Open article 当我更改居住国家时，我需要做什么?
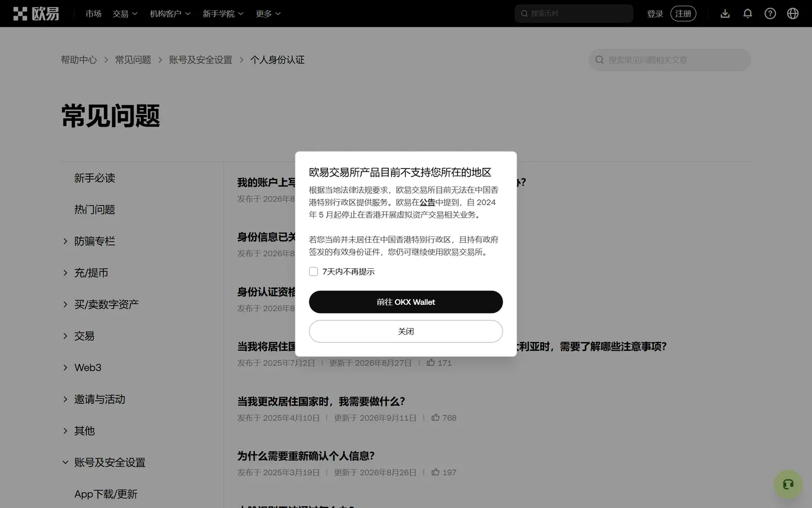 click(x=321, y=401)
